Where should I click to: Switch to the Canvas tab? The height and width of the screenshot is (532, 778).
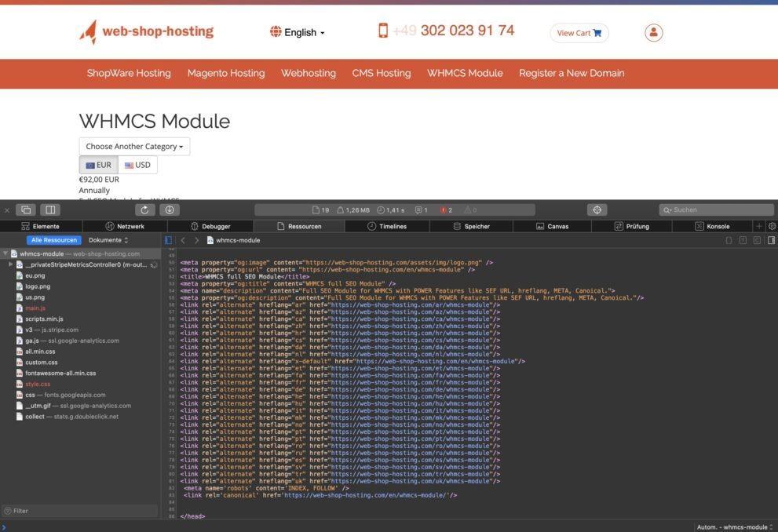(552, 227)
